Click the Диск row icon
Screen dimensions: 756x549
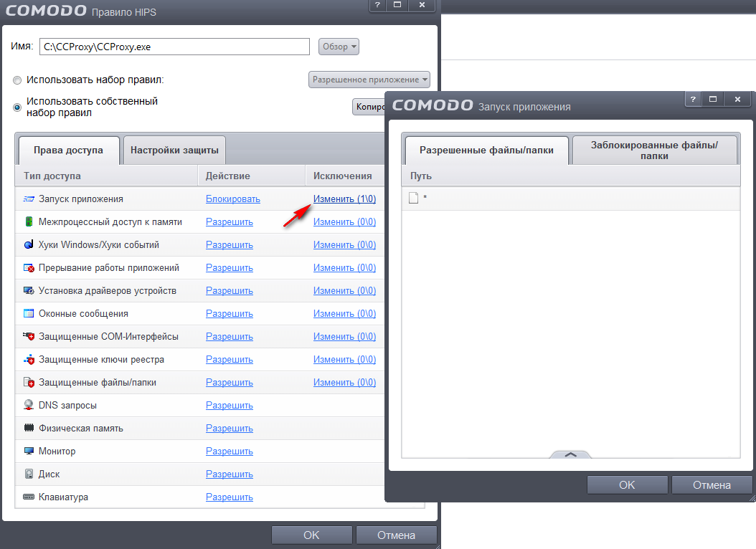point(29,474)
